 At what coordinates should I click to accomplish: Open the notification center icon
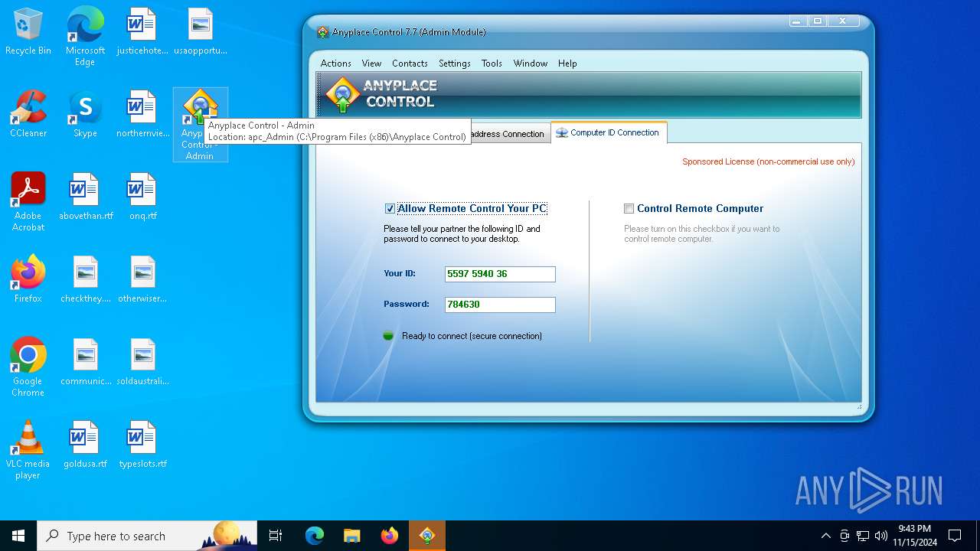(x=955, y=536)
